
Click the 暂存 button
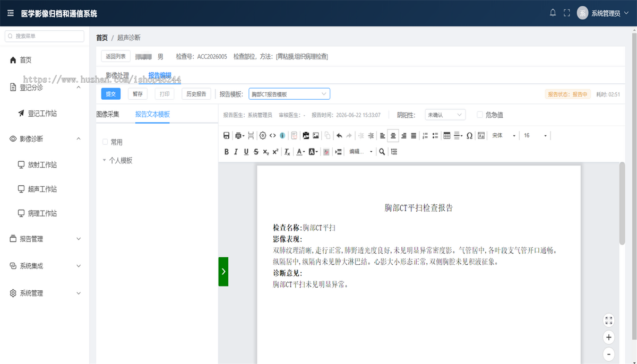point(137,94)
